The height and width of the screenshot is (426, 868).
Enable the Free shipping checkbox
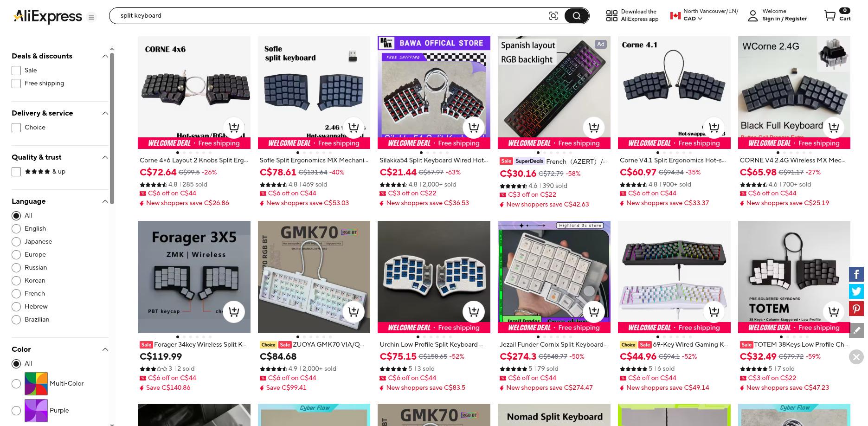coord(16,84)
